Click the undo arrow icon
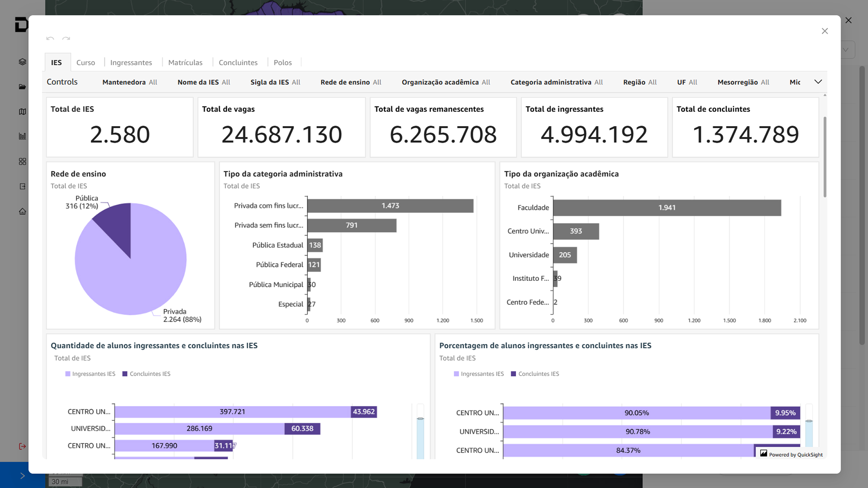Viewport: 868px width, 488px height. click(50, 38)
